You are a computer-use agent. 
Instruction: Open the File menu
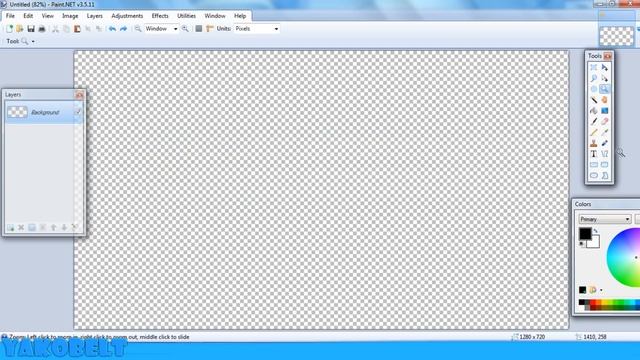(10, 16)
